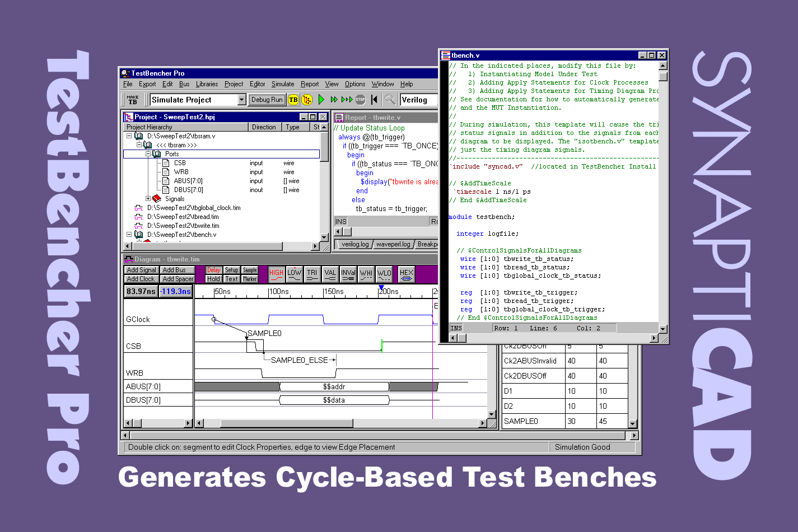The width and height of the screenshot is (798, 532).
Task: Toggle the Hold mode button
Action: (x=214, y=279)
